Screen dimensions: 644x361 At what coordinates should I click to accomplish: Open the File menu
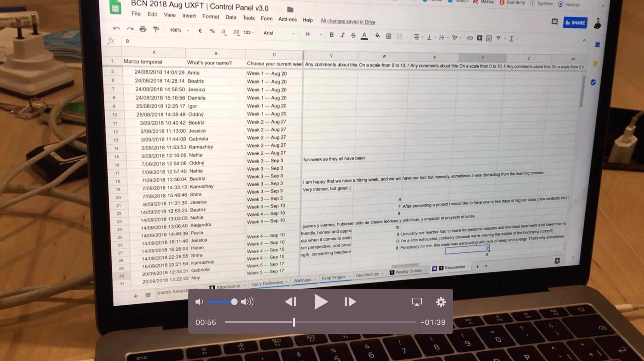click(136, 14)
